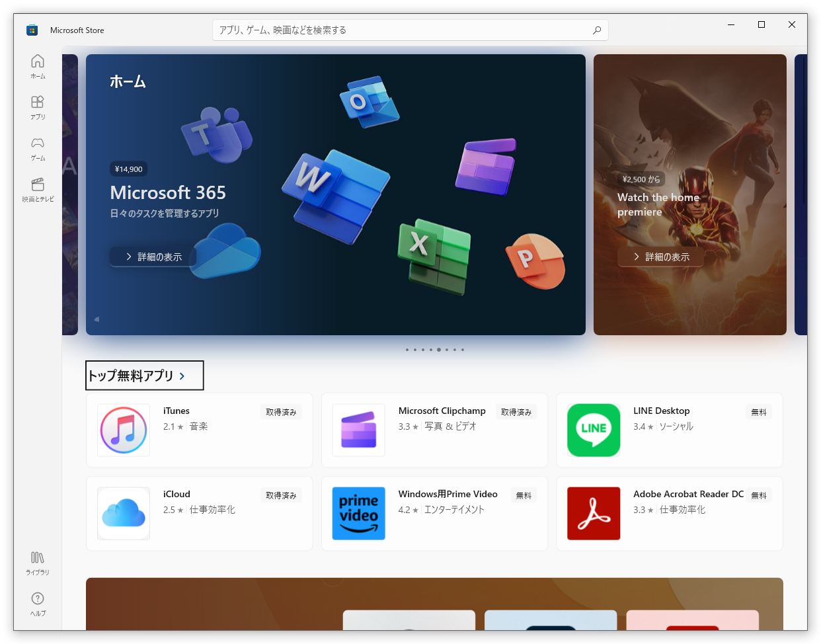Click Watch the home premiere text
Viewport: 821px width, 644px height.
click(x=658, y=204)
